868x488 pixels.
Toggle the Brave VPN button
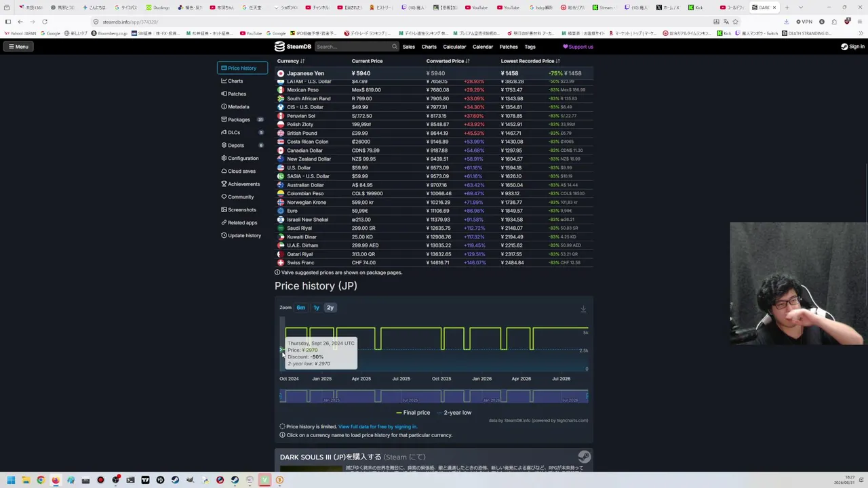coord(804,22)
